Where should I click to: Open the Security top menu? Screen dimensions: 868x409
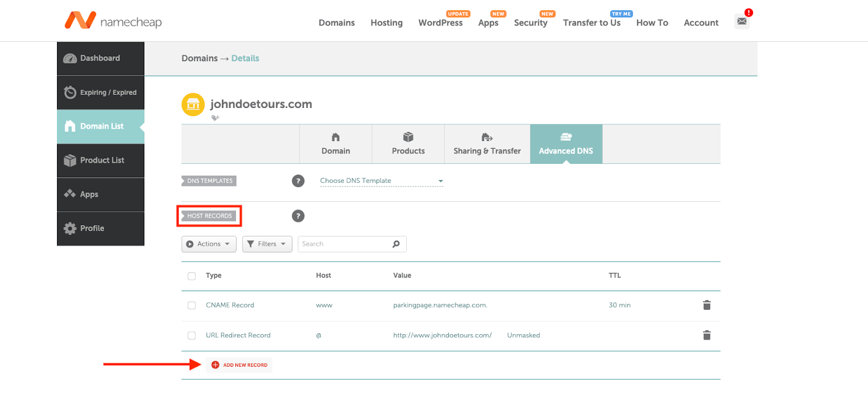pyautogui.click(x=531, y=23)
